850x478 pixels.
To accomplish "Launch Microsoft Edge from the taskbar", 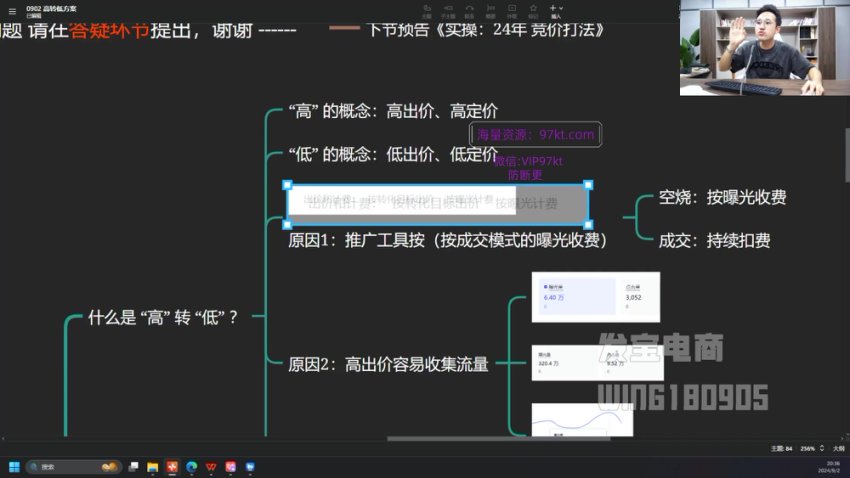I will pos(191,466).
